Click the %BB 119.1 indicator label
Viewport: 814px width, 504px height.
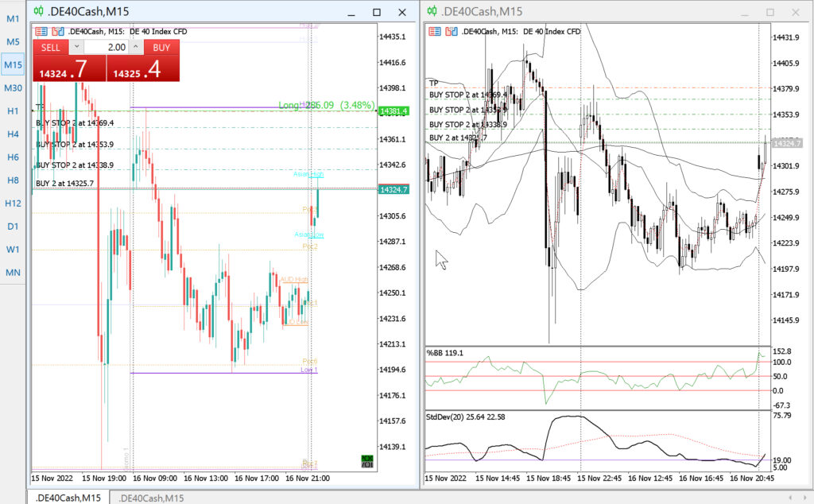pos(445,353)
